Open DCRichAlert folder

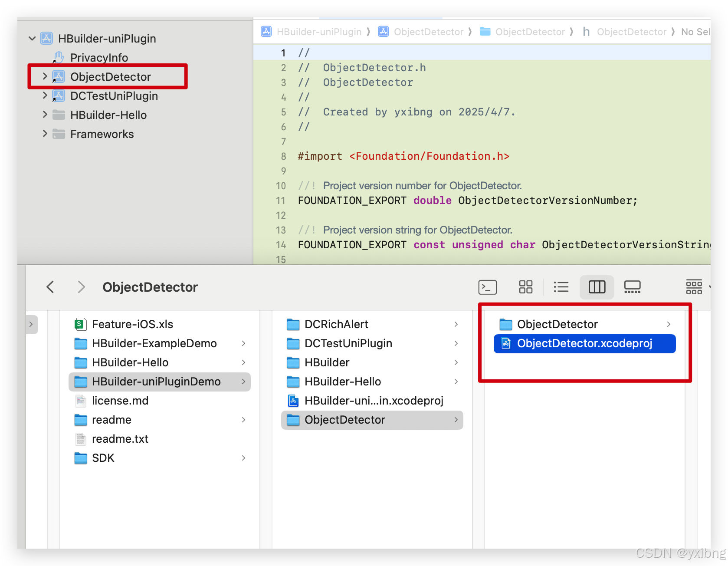tap(336, 324)
